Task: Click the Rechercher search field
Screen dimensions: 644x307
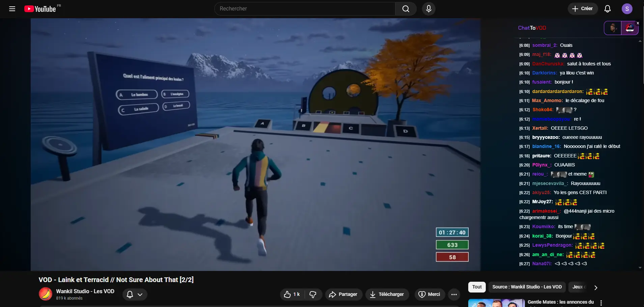Action: (x=305, y=9)
